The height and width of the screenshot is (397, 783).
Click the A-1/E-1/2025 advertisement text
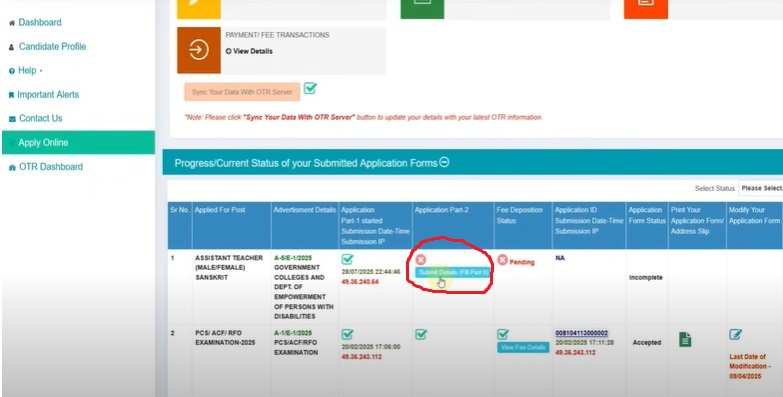pyautogui.click(x=293, y=333)
